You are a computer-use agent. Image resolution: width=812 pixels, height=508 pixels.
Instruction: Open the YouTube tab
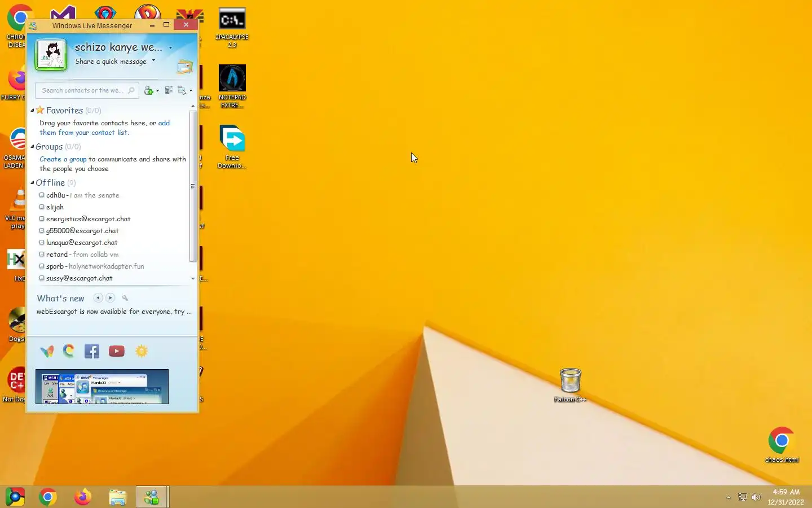click(117, 351)
